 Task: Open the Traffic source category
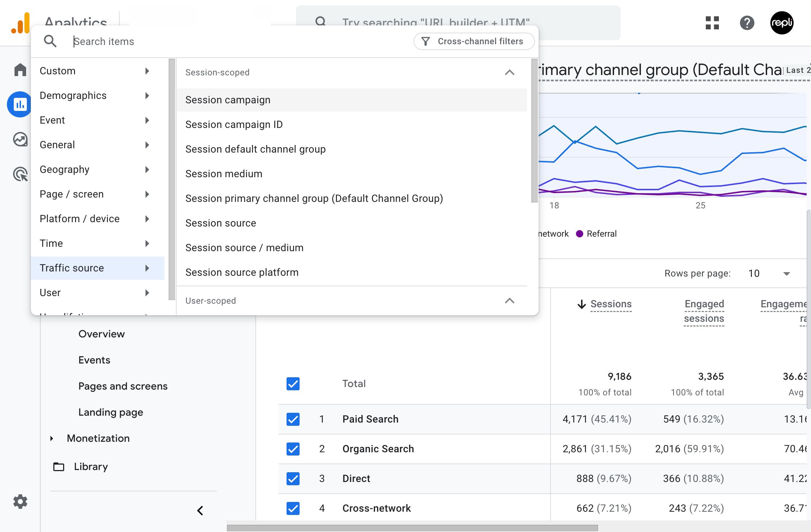pos(98,268)
